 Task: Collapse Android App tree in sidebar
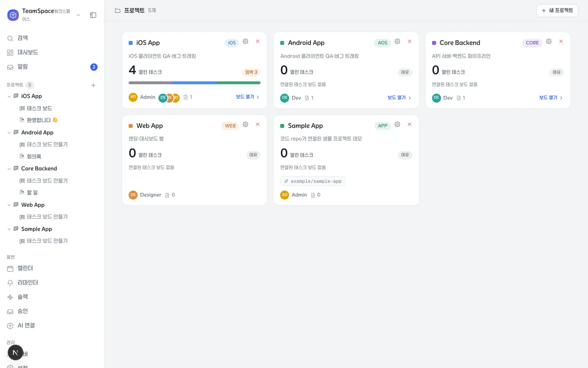click(x=9, y=132)
